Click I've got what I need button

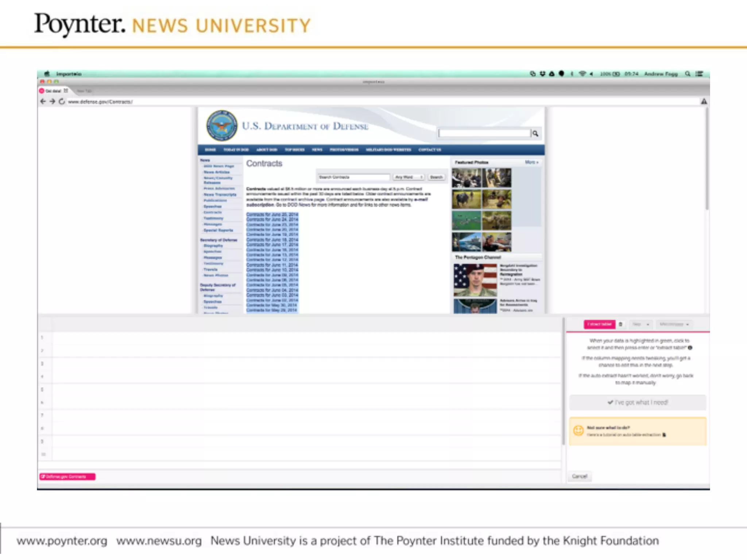(638, 402)
